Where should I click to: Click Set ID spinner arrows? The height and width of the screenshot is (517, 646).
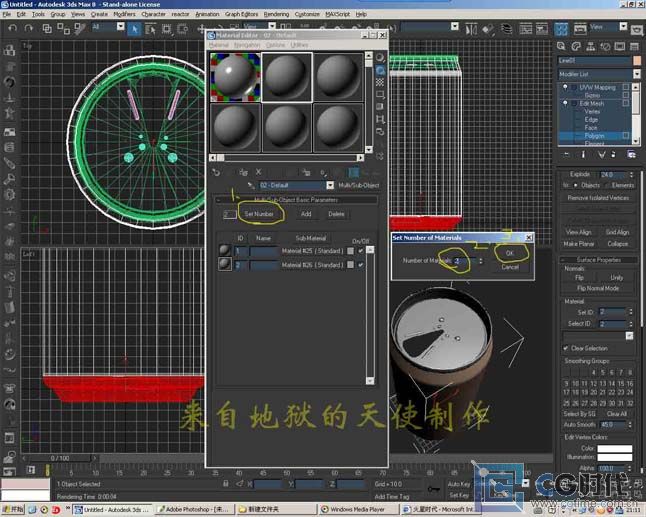(x=631, y=312)
